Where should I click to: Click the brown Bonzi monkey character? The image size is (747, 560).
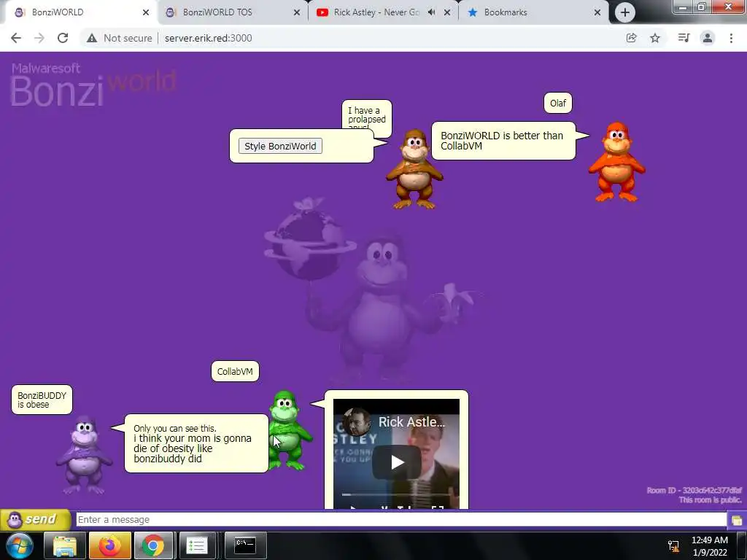click(x=414, y=169)
